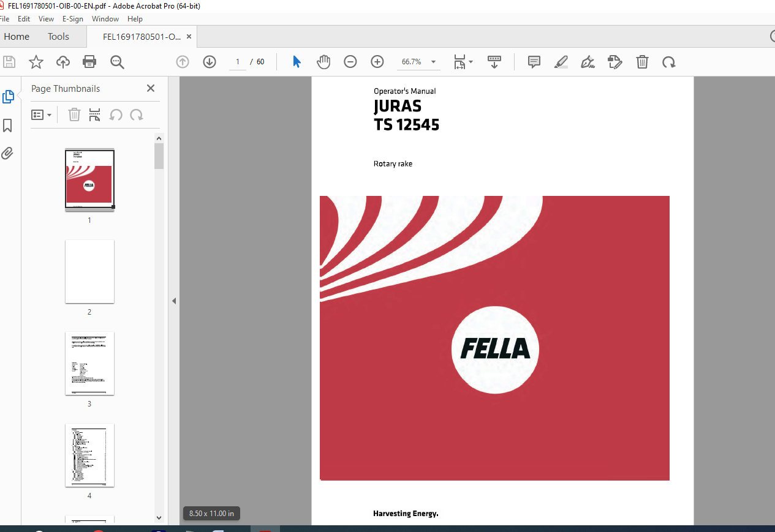Open the File menu
This screenshot has width=775, height=532.
point(5,19)
